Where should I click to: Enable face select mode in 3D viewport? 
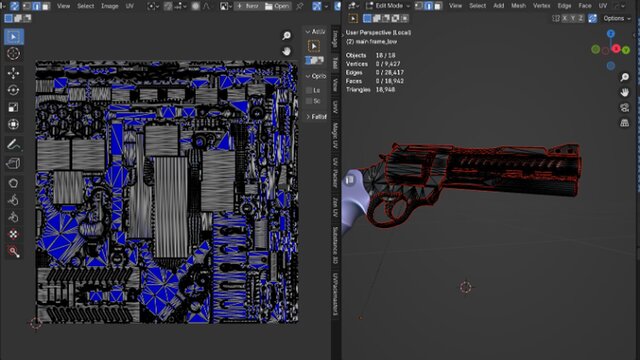coord(438,6)
